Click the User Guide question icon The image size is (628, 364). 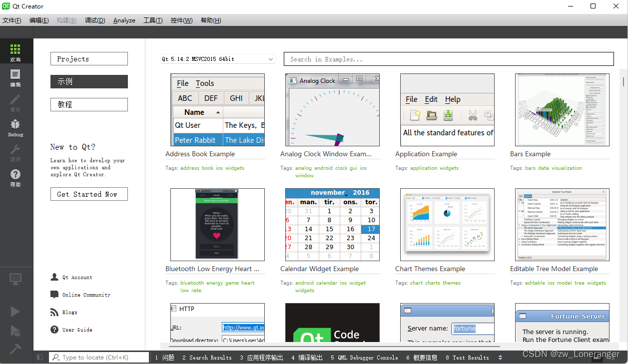(x=54, y=330)
